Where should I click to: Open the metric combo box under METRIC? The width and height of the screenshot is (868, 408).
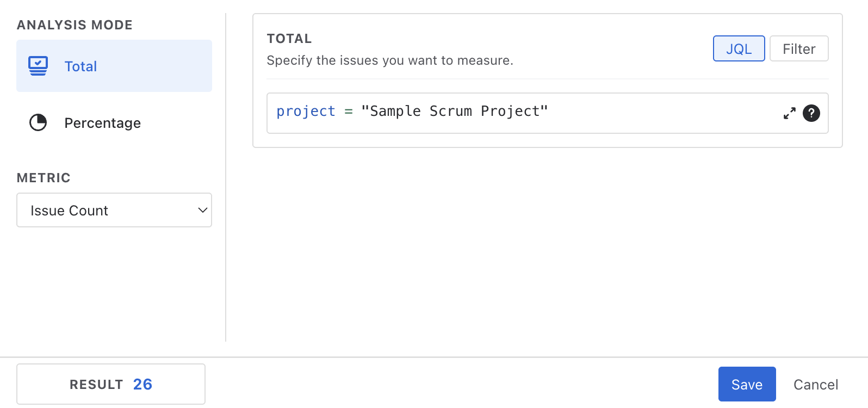(x=114, y=210)
